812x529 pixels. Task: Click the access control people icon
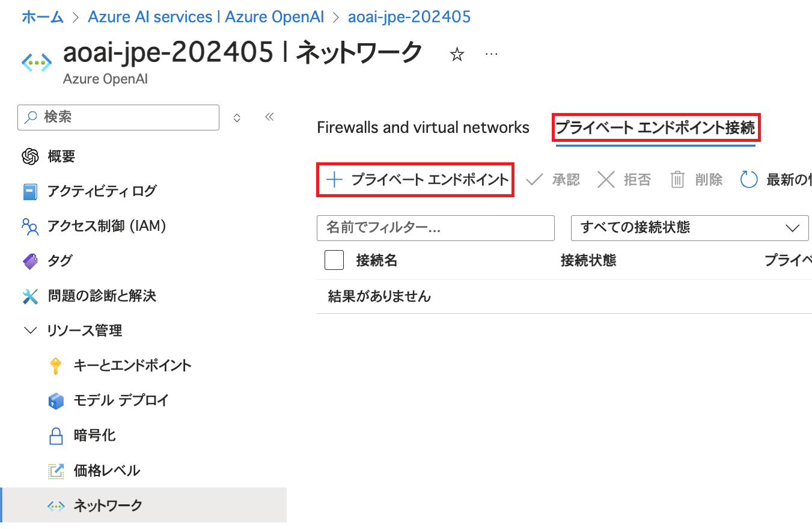pyautogui.click(x=30, y=226)
